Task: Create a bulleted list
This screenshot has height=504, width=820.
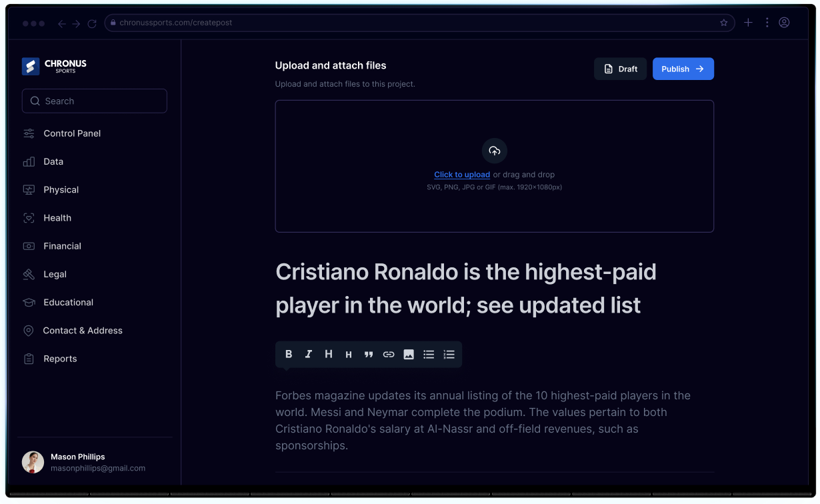Action: [429, 355]
